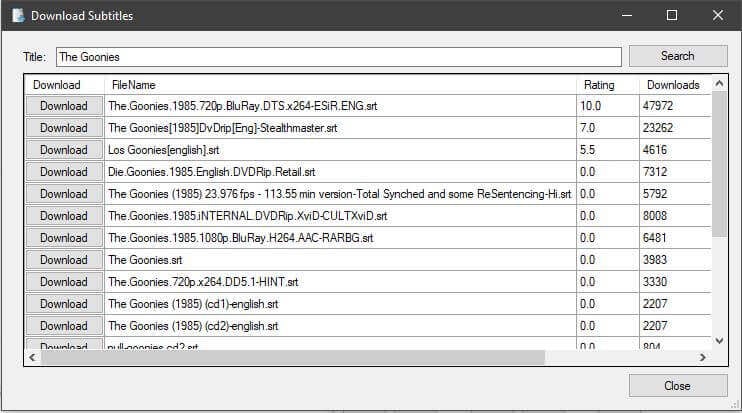Download the 720p.BluRay.DTS.x264-ESiR subtitle
The width and height of the screenshot is (742, 413).
(64, 106)
